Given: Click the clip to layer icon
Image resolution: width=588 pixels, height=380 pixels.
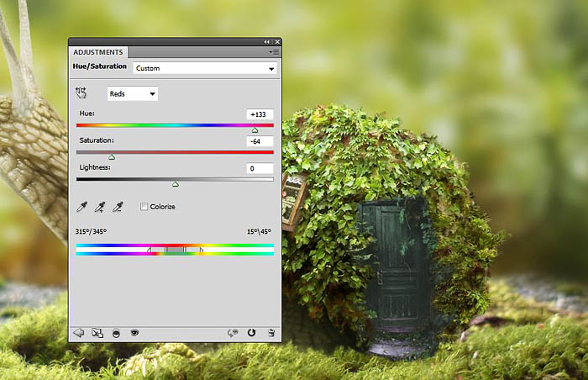Looking at the screenshot, I should pos(116,333).
